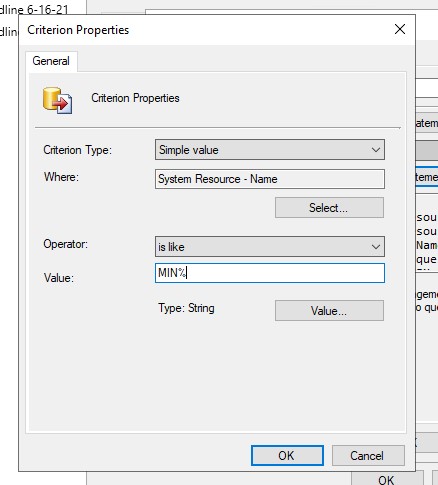Open the Criterion Type combo box
Viewport: 438px width, 485px height.
[270, 150]
